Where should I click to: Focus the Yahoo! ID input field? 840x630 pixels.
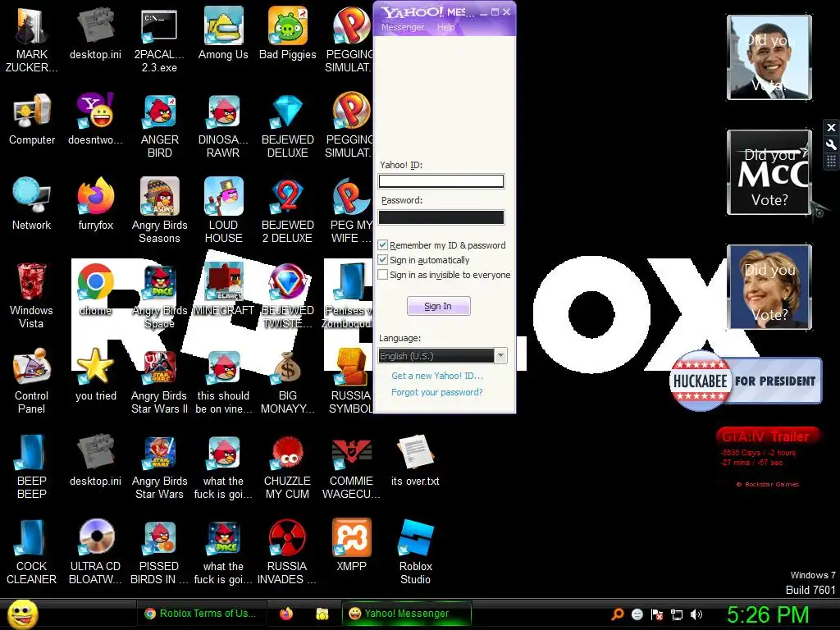(441, 181)
